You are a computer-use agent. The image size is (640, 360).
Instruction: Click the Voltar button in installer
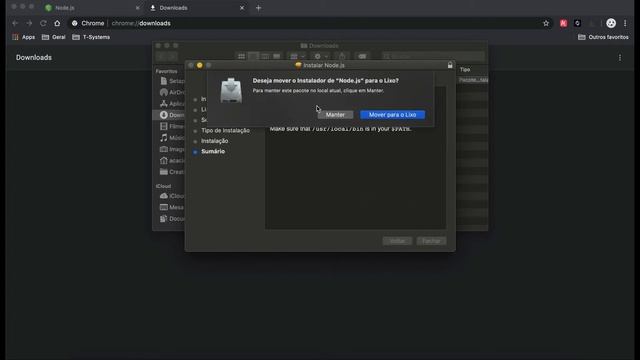coord(397,241)
